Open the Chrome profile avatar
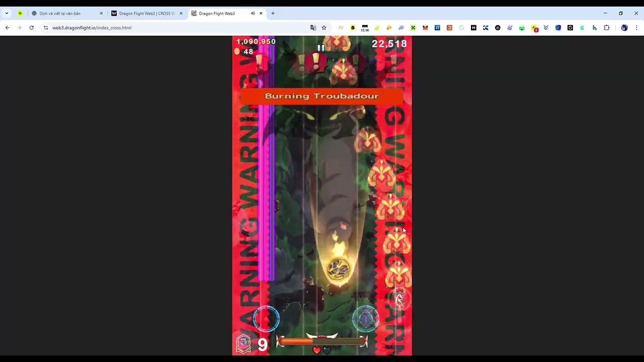This screenshot has width=644, height=362. click(624, 28)
